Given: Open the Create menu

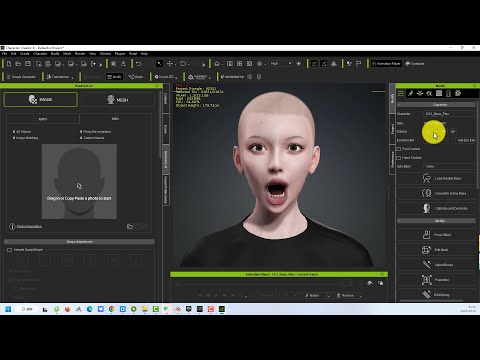Looking at the screenshot, I should [25, 54].
